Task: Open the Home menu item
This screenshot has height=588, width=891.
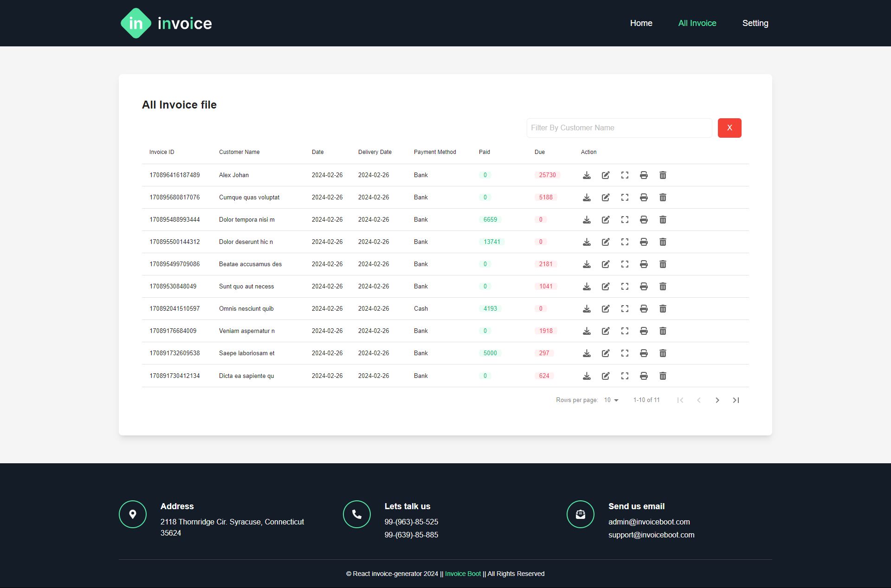Action: (641, 23)
